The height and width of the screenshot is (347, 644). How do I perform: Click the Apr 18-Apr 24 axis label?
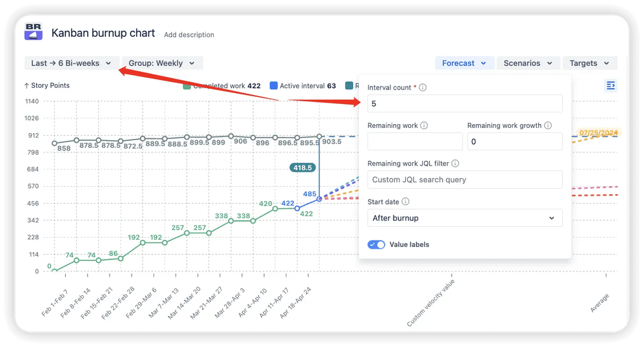(x=296, y=302)
